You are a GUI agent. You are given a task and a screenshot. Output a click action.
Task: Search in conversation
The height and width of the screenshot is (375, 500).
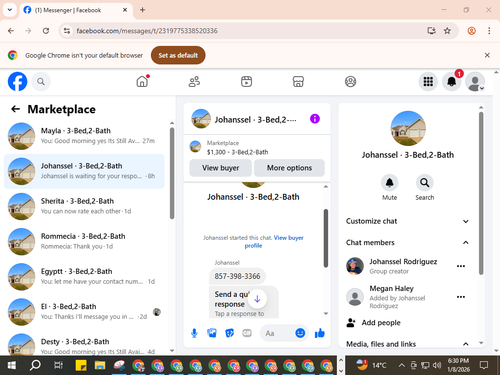pyautogui.click(x=424, y=182)
